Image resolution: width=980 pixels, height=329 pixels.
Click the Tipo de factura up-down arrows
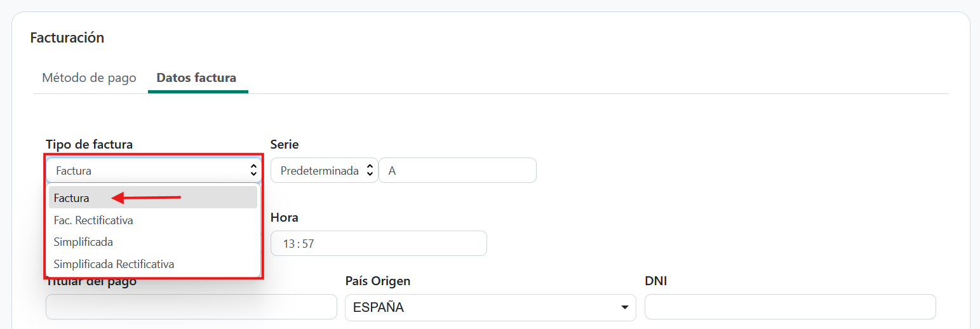[253, 170]
